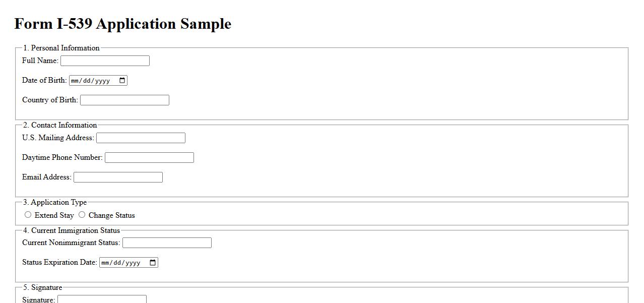
Task: Focus the Country of Birth field
Action: [x=124, y=100]
